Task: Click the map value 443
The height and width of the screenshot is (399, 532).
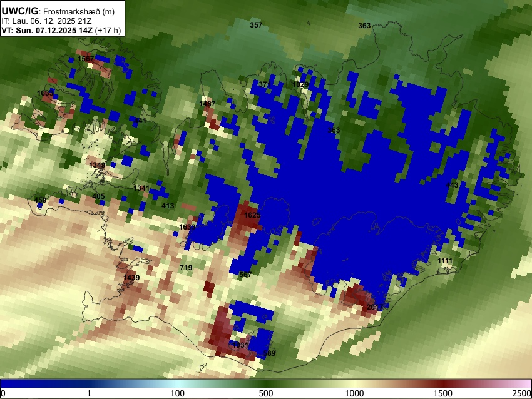Action: pyautogui.click(x=452, y=185)
